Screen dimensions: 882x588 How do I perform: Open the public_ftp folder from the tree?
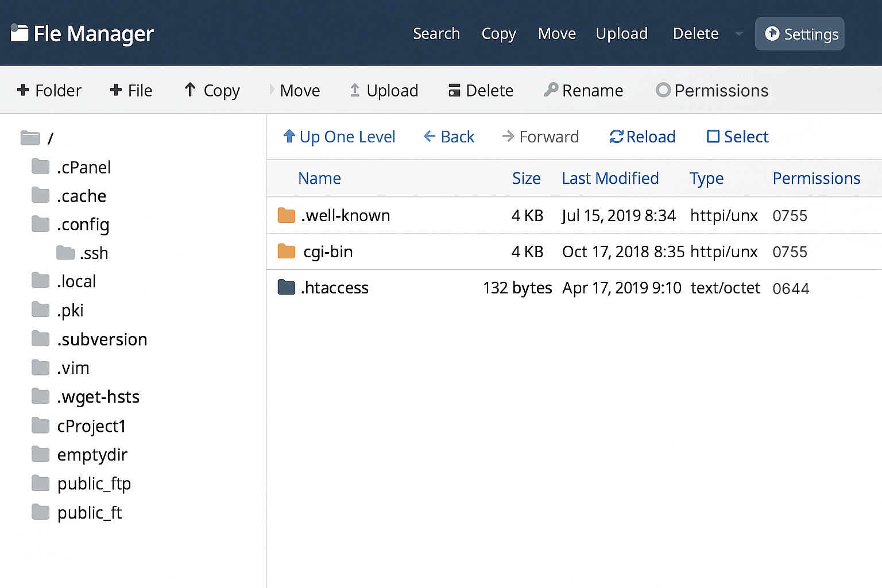94,483
